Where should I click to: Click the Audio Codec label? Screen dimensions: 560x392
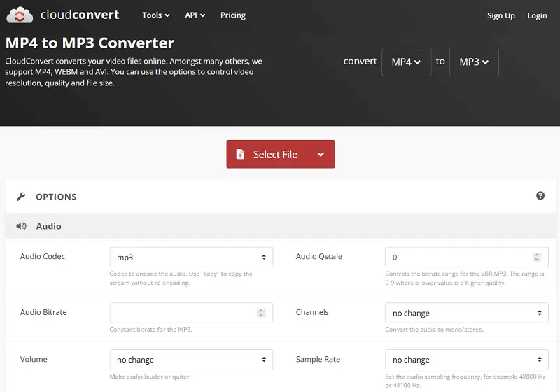tap(43, 256)
